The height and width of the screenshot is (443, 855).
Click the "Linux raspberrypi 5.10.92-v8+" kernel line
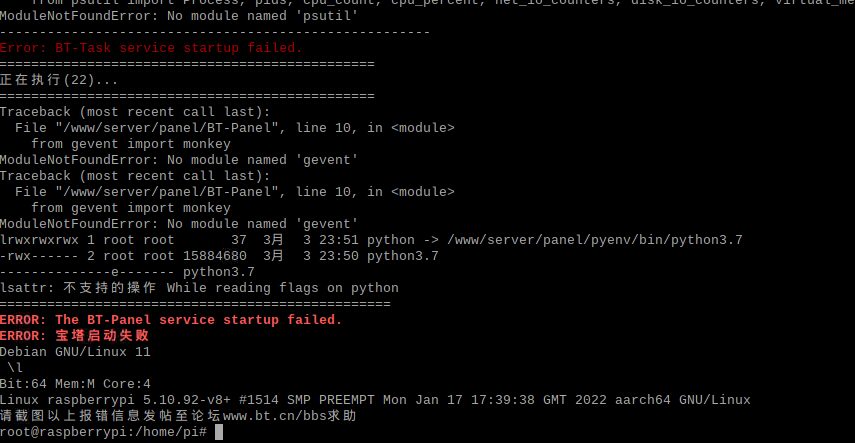point(375,400)
